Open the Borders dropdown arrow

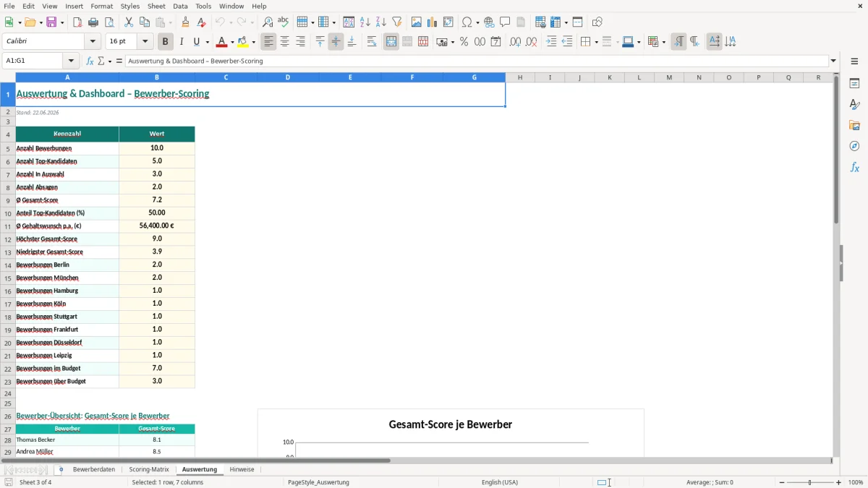pos(595,42)
